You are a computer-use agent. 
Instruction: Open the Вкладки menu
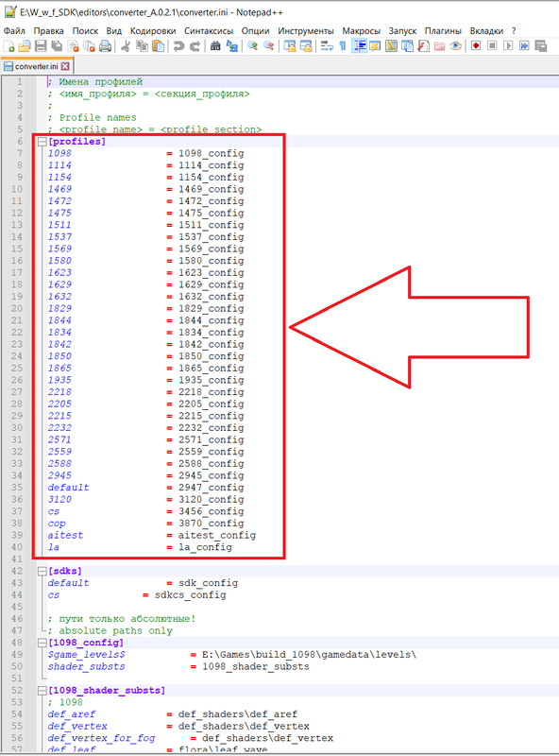coord(486,31)
